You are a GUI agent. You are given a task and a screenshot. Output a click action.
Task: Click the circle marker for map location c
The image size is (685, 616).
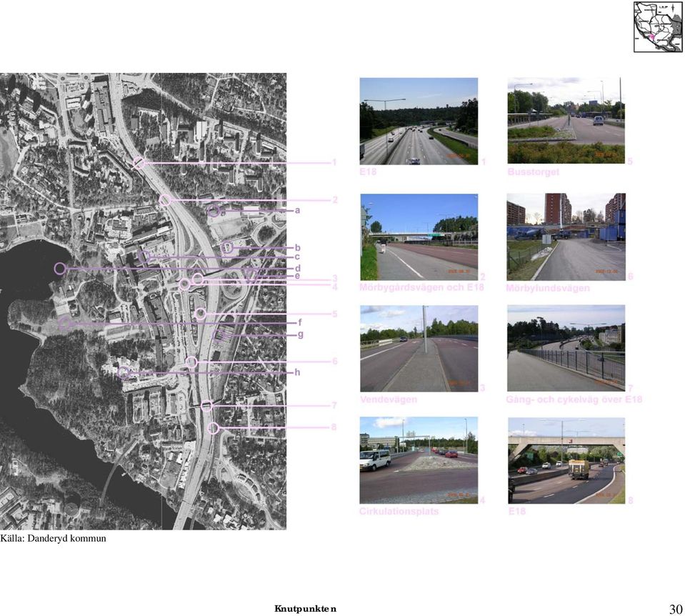click(x=144, y=257)
